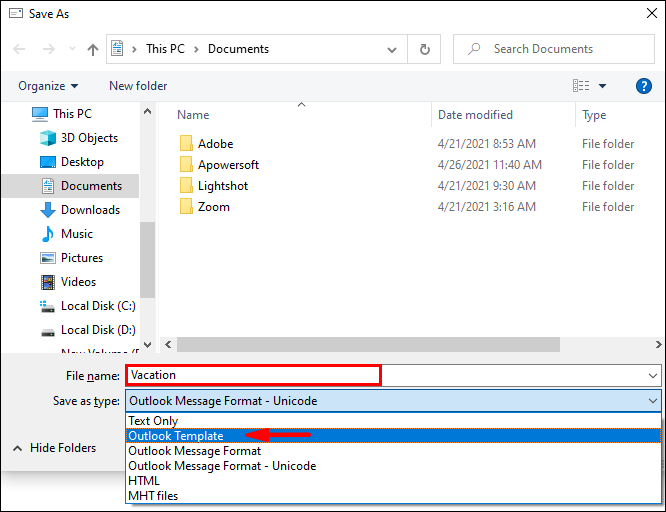The width and height of the screenshot is (666, 512).
Task: Refresh the Documents folder listing
Action: click(425, 49)
